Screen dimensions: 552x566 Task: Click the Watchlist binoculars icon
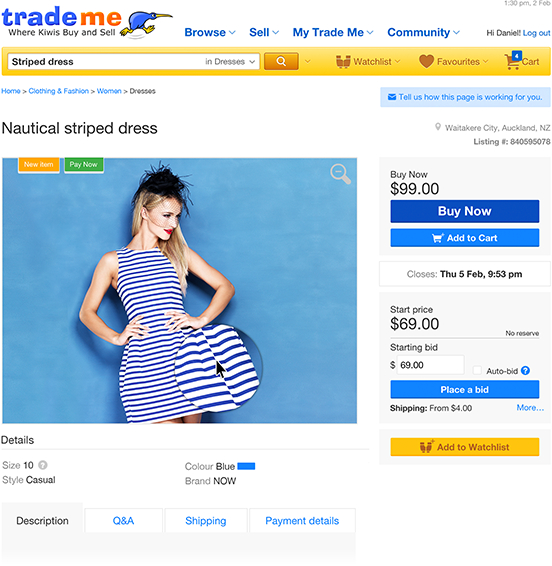point(343,62)
